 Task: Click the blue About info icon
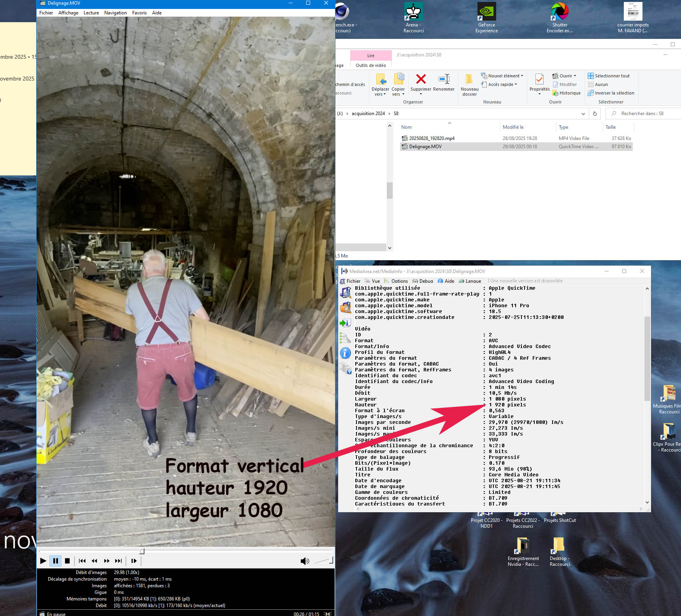tap(345, 353)
